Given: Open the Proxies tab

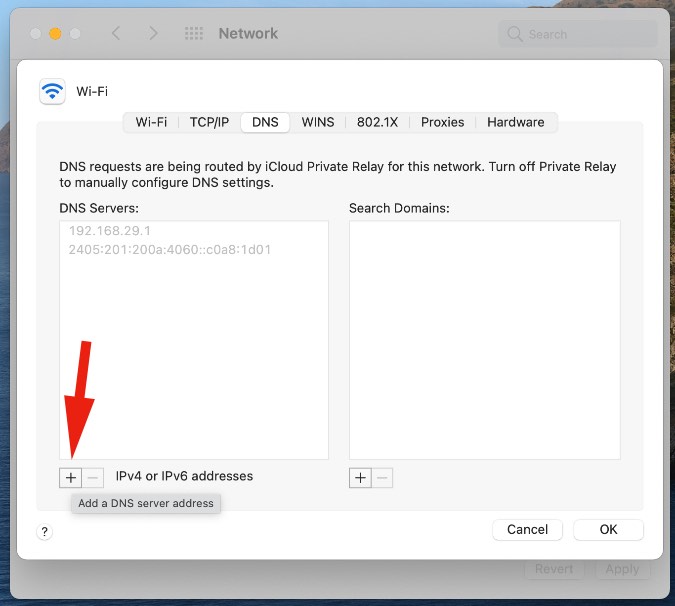Looking at the screenshot, I should point(442,122).
